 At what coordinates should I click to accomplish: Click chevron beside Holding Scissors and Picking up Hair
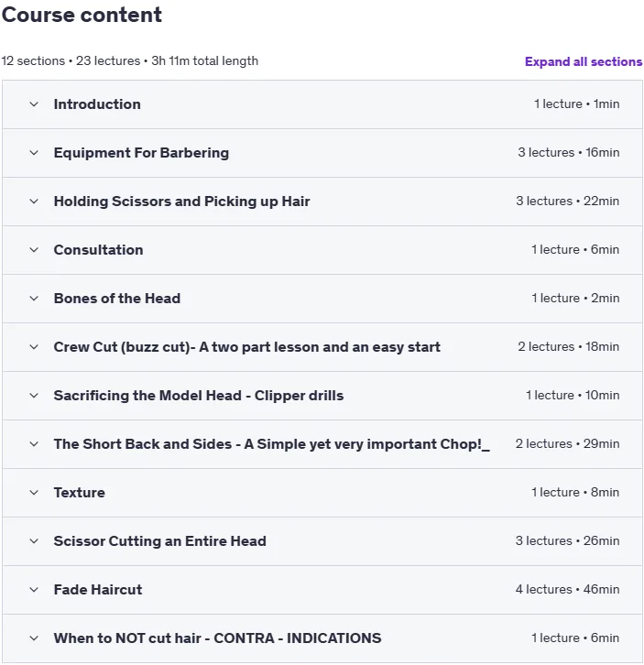pos(34,202)
